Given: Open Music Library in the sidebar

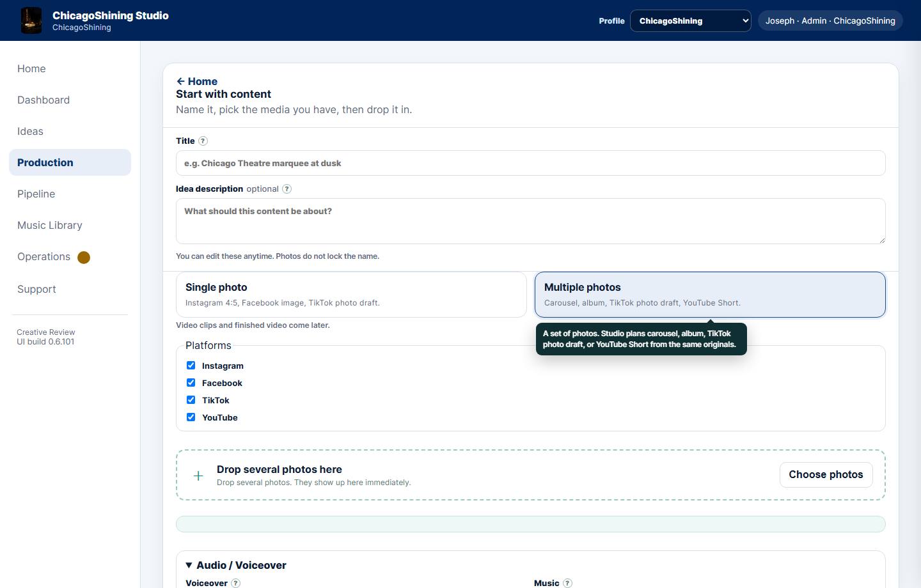Looking at the screenshot, I should (70, 225).
